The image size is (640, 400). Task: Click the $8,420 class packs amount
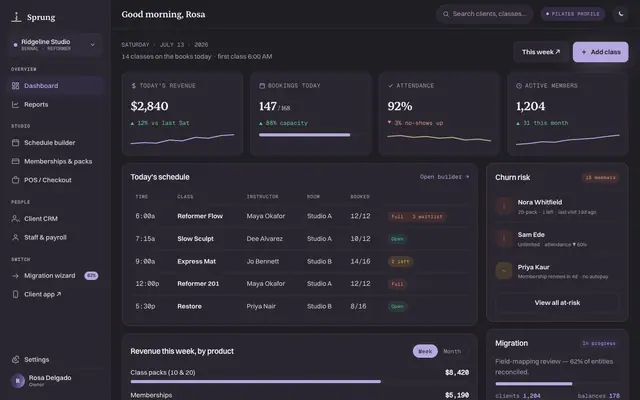pyautogui.click(x=457, y=373)
